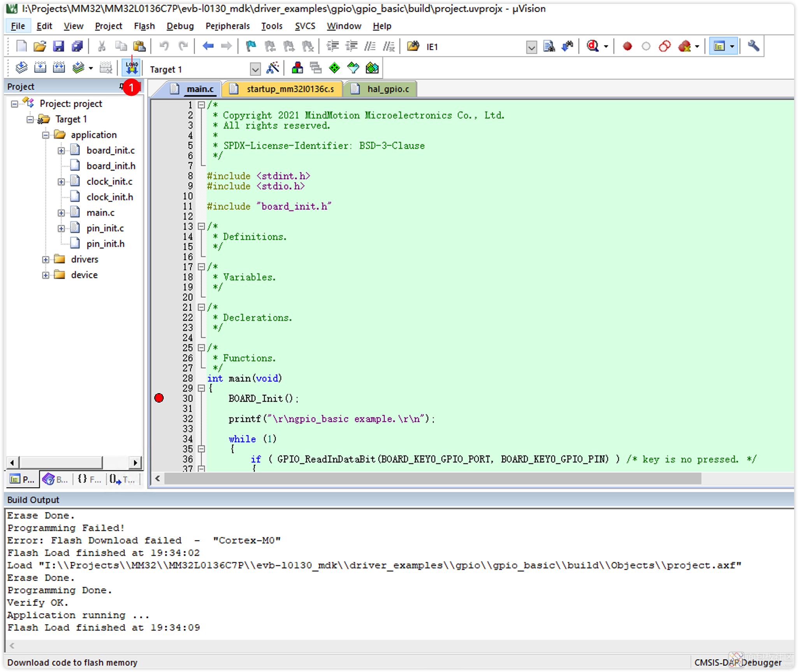
Task: Select pin_init.h file in tree
Action: 105,244
